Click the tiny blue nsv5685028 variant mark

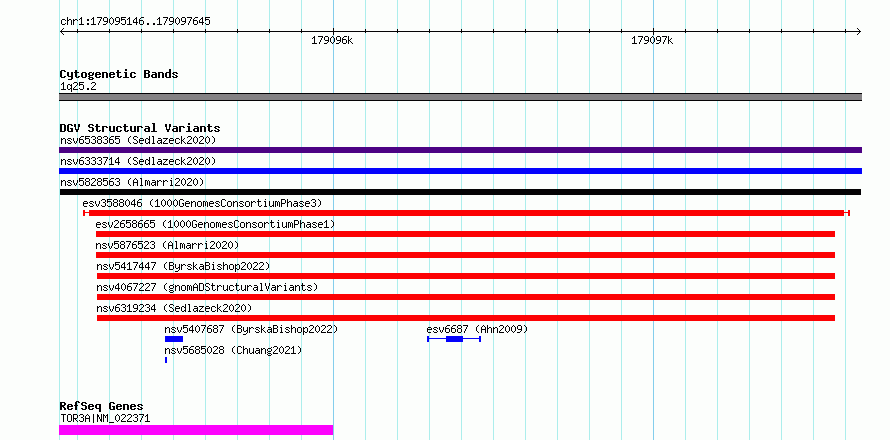click(x=166, y=360)
